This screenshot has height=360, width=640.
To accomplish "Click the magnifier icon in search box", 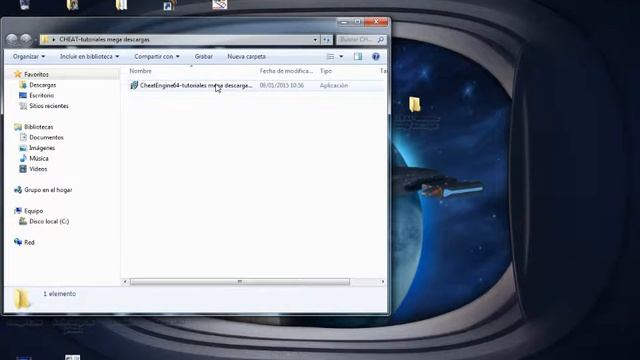I will coord(380,40).
